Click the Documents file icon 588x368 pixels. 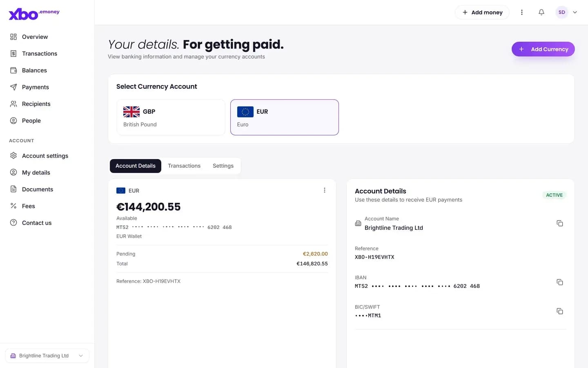[13, 189]
